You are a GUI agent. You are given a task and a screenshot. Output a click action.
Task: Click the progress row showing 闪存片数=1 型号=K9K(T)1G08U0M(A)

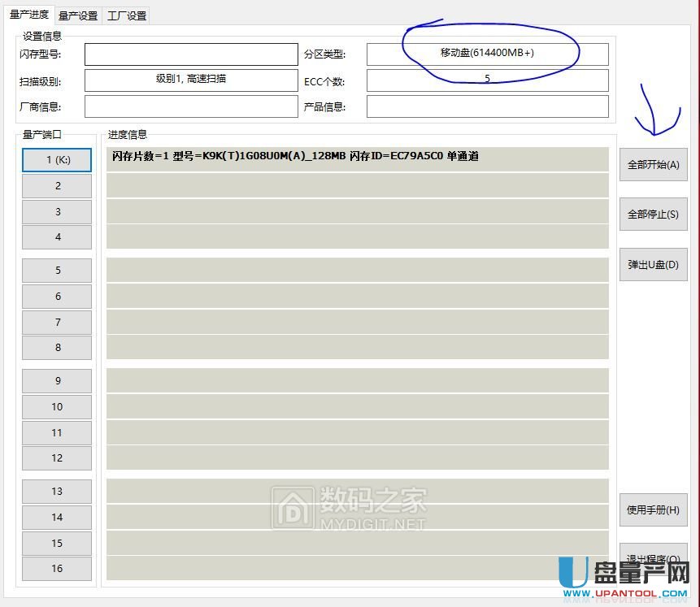pyautogui.click(x=358, y=159)
